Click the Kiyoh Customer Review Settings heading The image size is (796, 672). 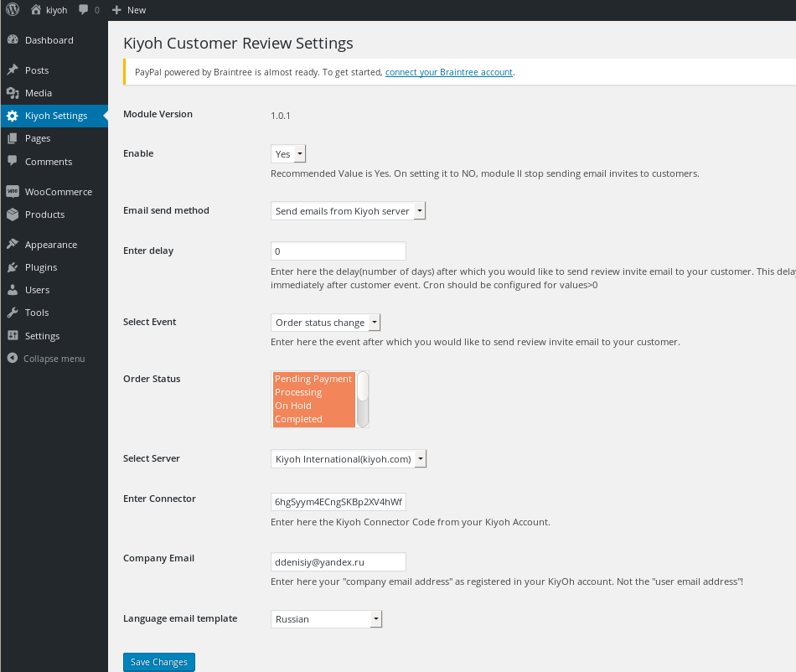[x=238, y=43]
